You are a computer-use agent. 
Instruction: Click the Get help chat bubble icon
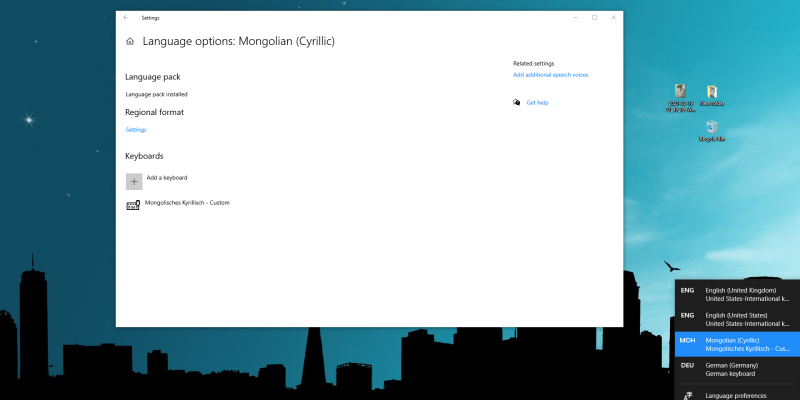click(x=517, y=102)
